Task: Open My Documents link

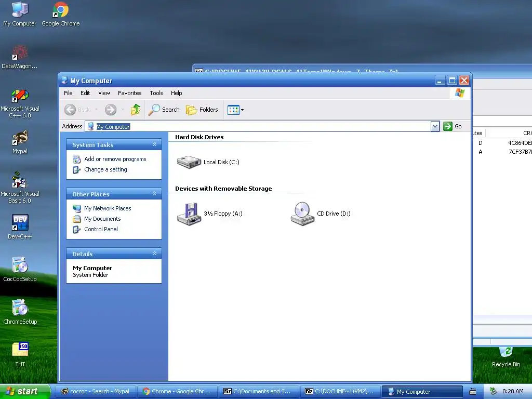Action: coord(102,219)
